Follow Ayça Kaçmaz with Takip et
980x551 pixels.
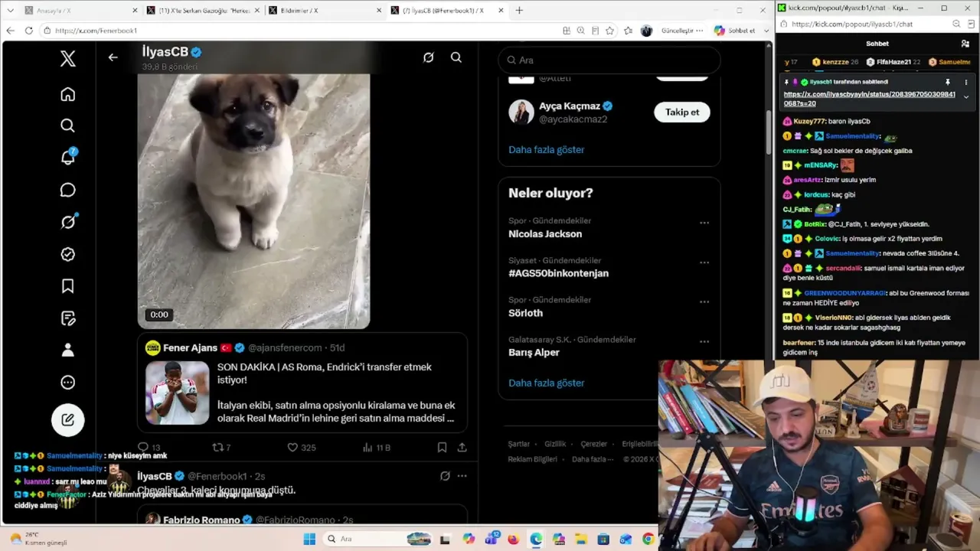tap(682, 112)
